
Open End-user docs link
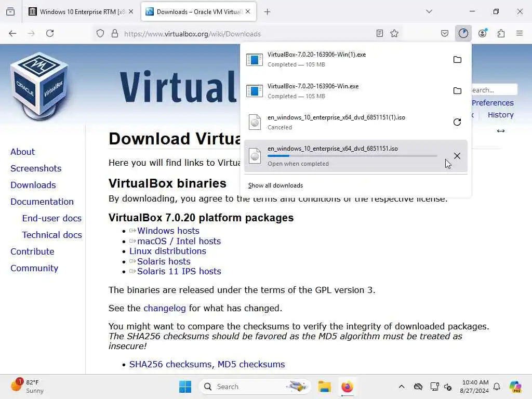[x=52, y=218]
